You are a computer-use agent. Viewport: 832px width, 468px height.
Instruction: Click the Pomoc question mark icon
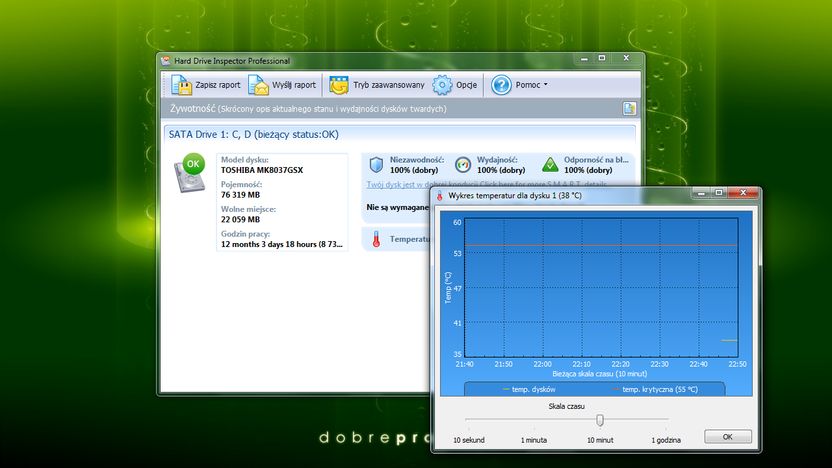tap(501, 85)
